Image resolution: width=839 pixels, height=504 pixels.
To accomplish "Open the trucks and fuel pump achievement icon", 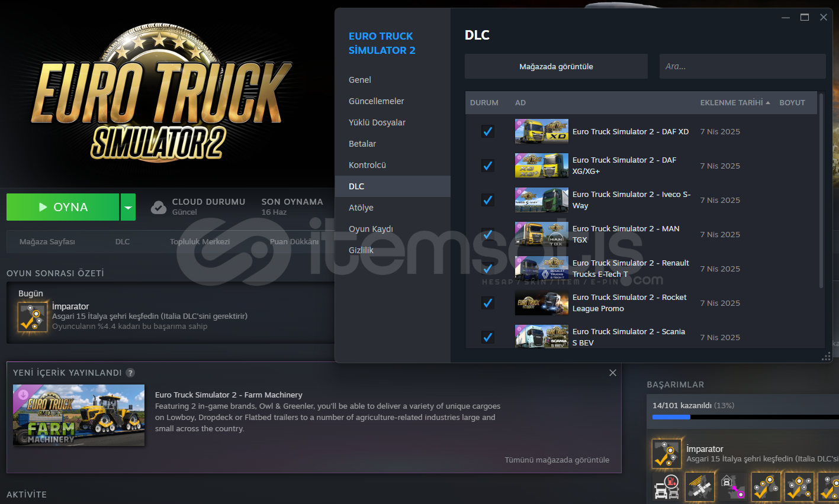I will [x=667, y=487].
